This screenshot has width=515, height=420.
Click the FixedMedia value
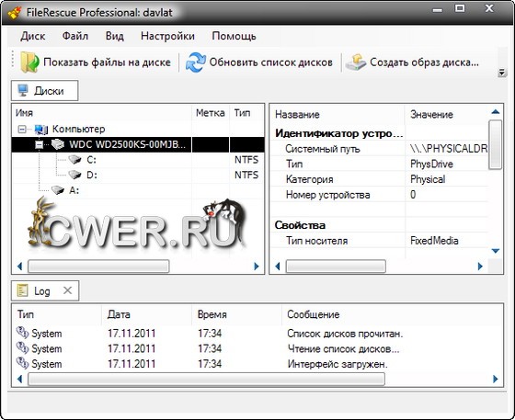(x=434, y=241)
